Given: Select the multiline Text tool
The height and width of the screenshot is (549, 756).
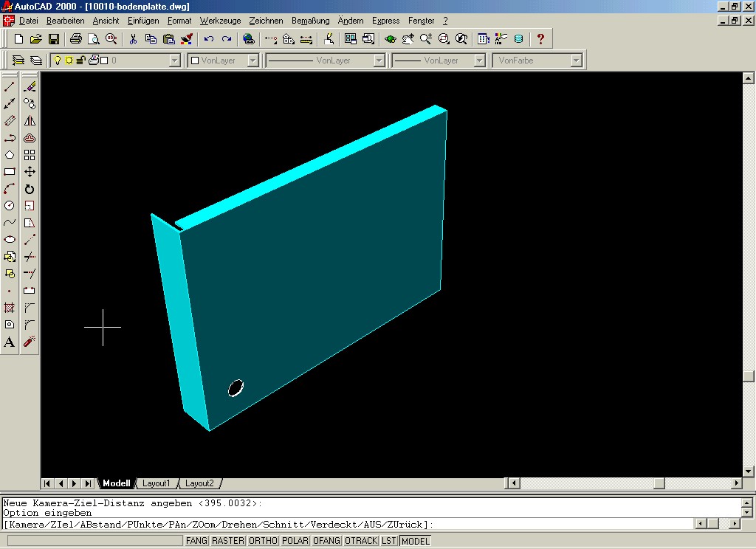Looking at the screenshot, I should (x=10, y=342).
